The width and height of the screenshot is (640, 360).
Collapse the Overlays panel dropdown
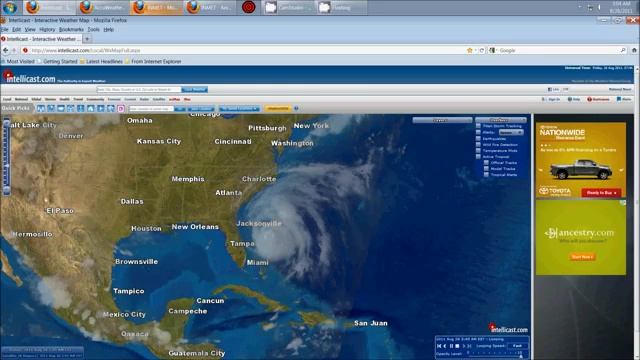coord(501,120)
